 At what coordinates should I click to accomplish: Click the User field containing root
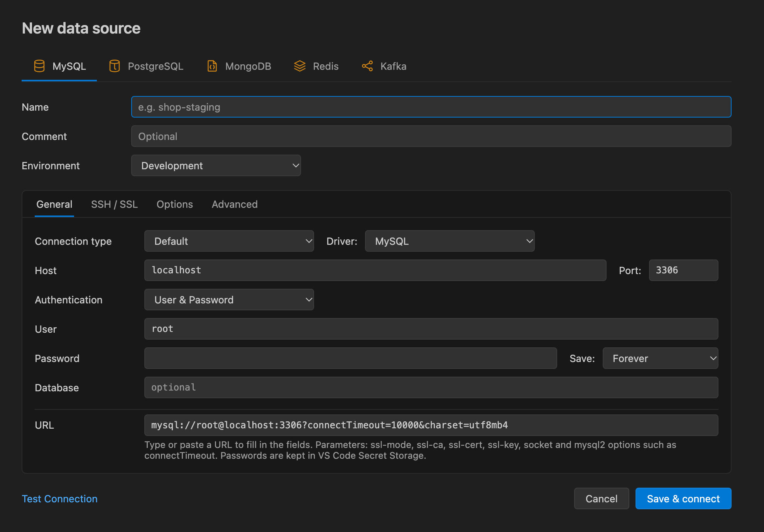coord(431,329)
